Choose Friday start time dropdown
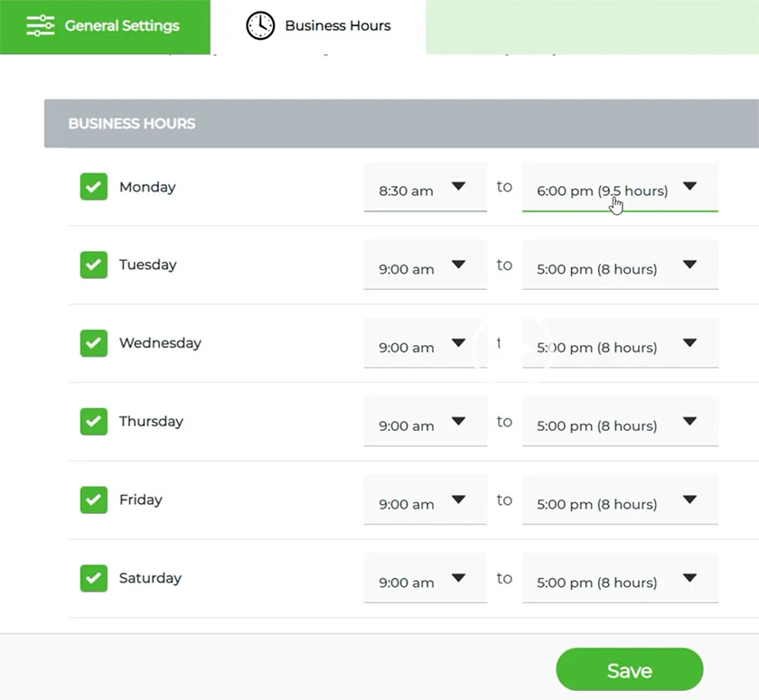 coord(425,500)
